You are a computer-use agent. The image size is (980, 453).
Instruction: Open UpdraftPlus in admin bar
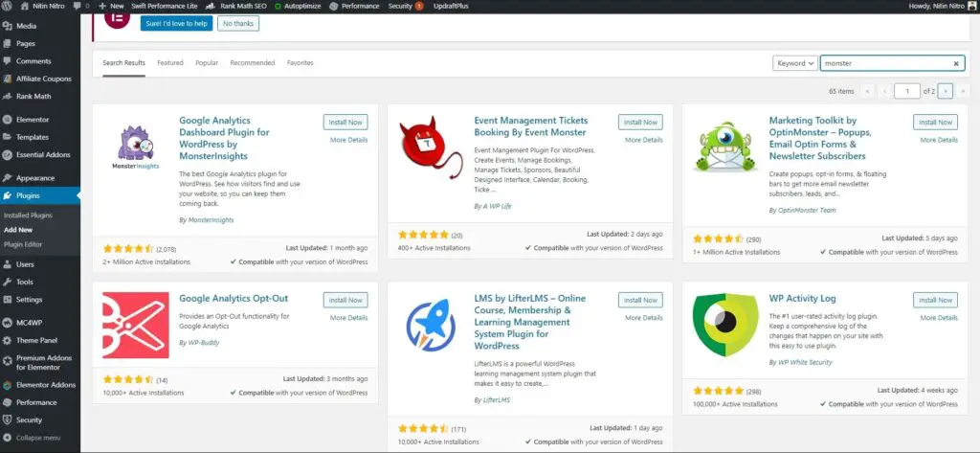(x=451, y=6)
